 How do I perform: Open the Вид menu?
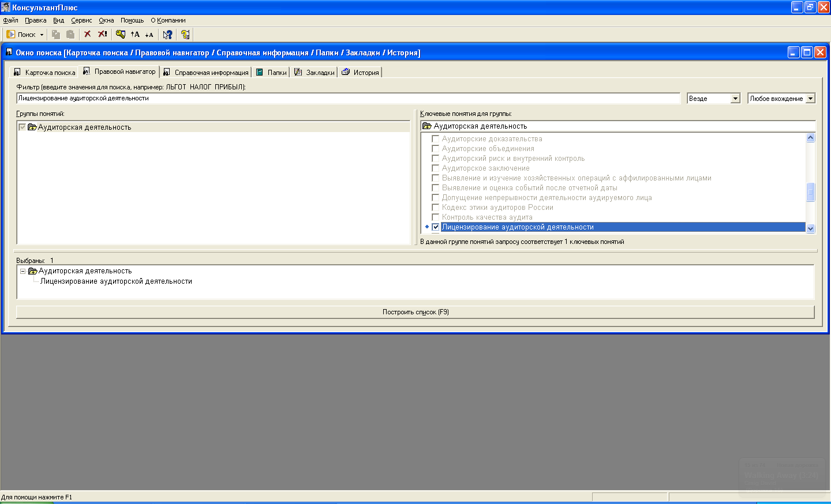pyautogui.click(x=58, y=20)
